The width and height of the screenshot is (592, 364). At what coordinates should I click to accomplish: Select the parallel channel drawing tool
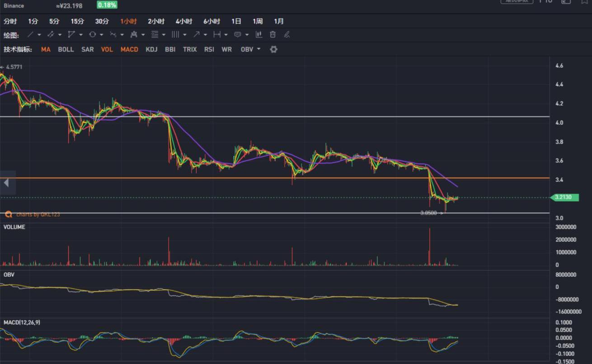tap(51, 35)
